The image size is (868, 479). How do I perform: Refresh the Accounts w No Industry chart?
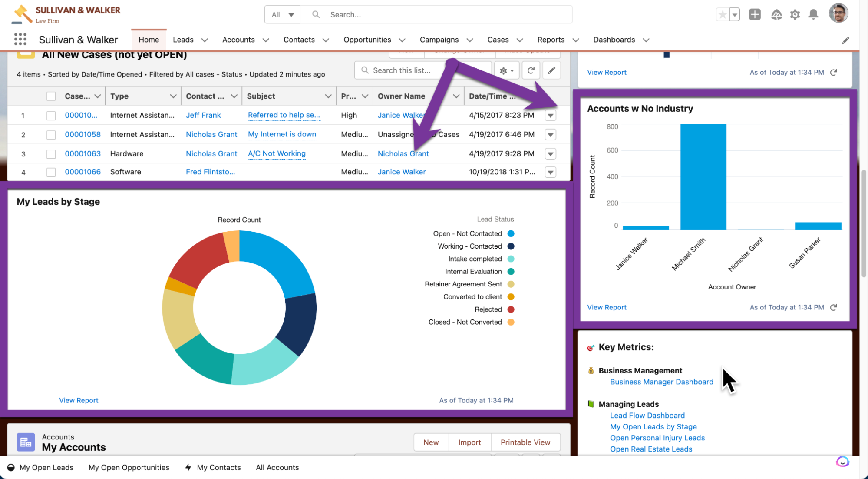click(833, 307)
